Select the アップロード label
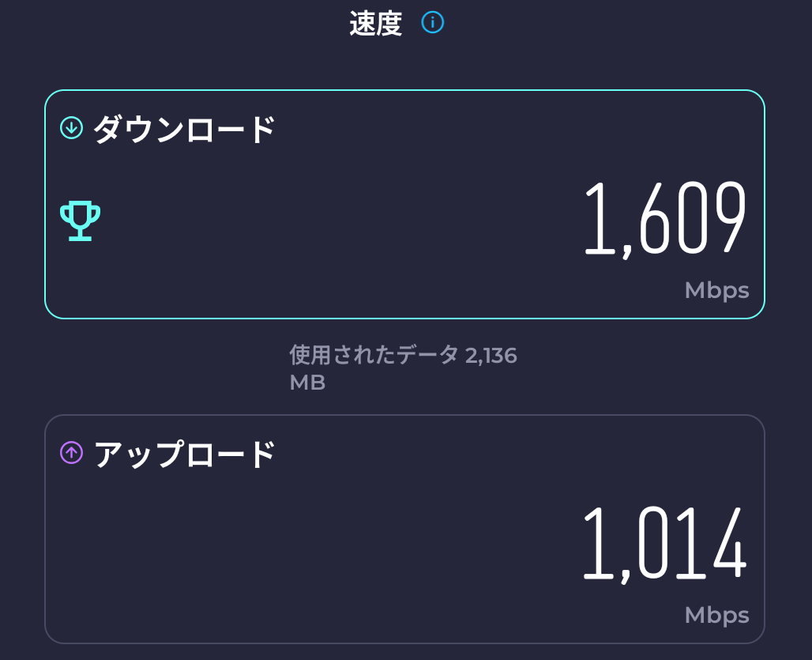812x660 pixels. pos(185,454)
